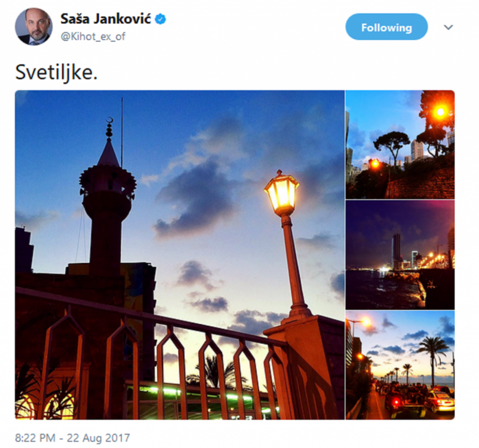Click the blue verified badge icon
479x448 pixels.
tap(160, 19)
